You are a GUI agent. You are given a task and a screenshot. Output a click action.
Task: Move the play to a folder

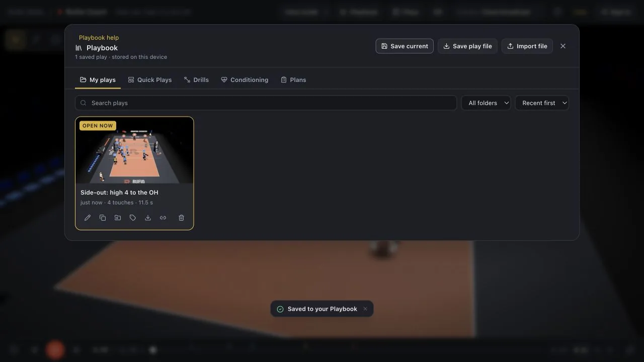[x=118, y=218]
